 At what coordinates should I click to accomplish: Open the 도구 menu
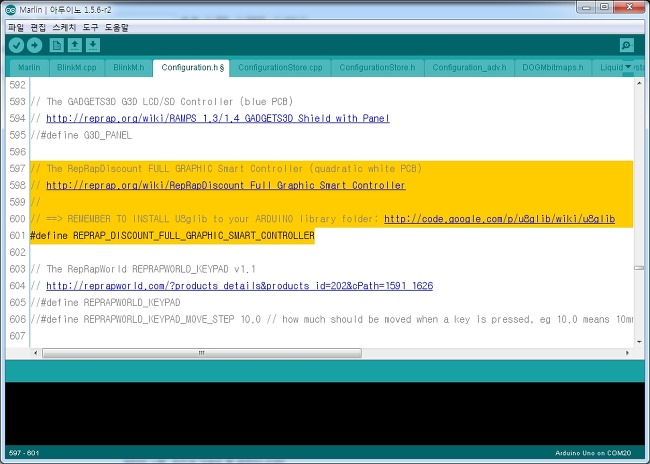click(90, 28)
